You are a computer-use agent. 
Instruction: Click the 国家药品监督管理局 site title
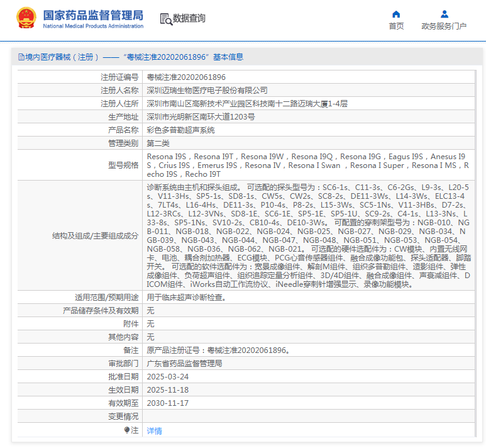93,15
